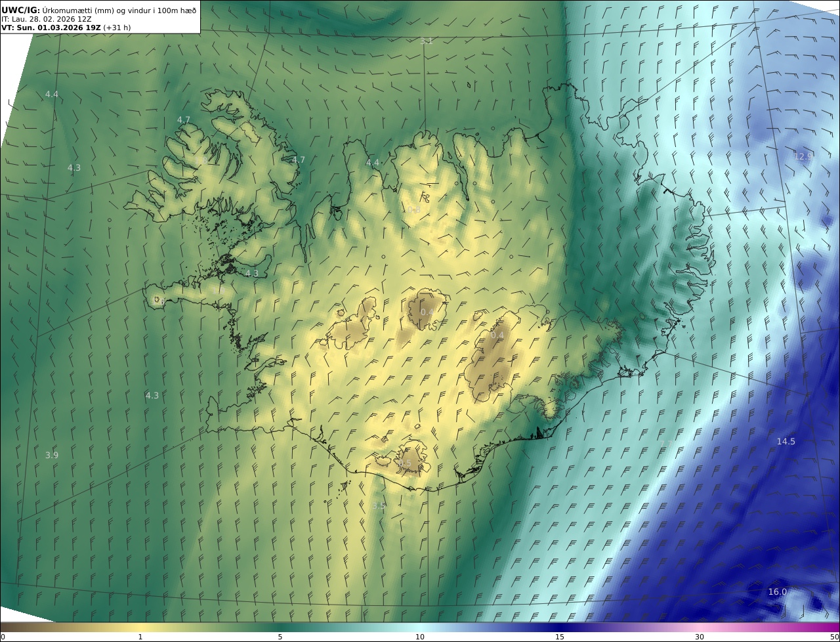Click the colorbar tick label '5'
840x642 pixels.
click(280, 637)
